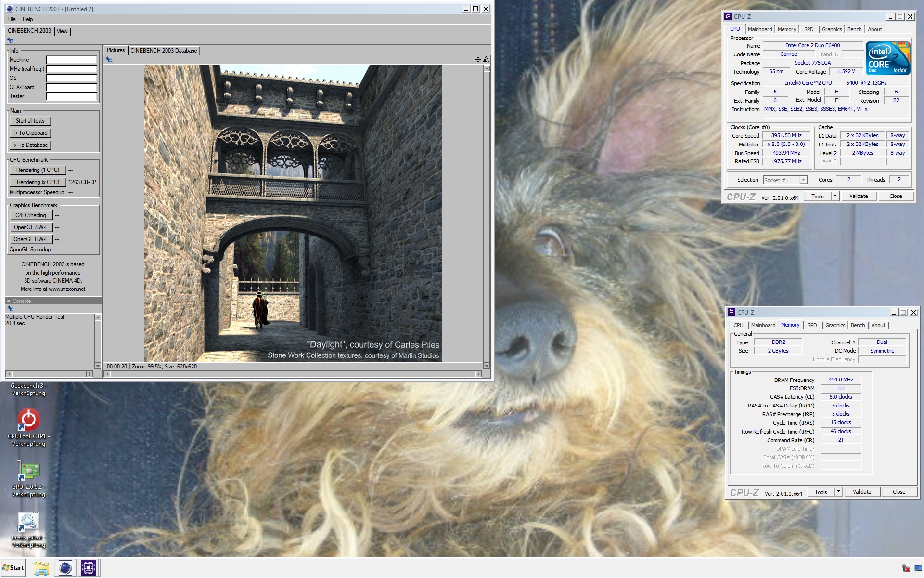Open Bench tab in upper CPU-Z
Screen dimensions: 924x578
click(x=855, y=29)
